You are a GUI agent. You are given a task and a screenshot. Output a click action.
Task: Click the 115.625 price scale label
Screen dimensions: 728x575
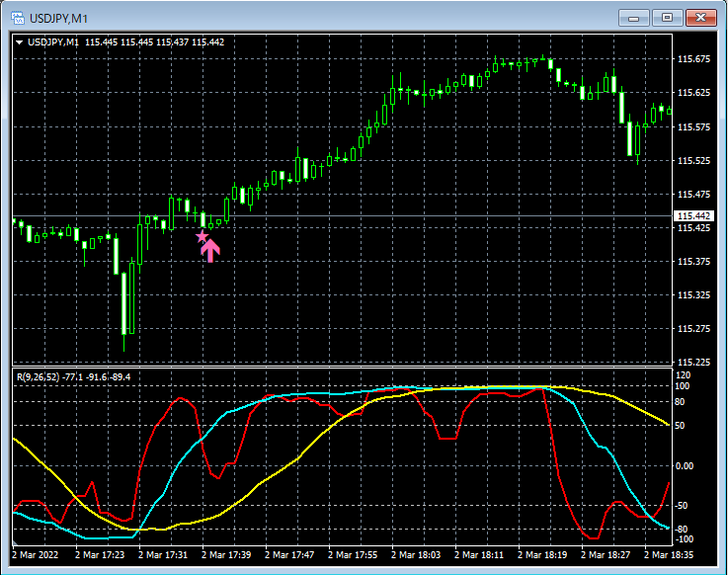694,93
